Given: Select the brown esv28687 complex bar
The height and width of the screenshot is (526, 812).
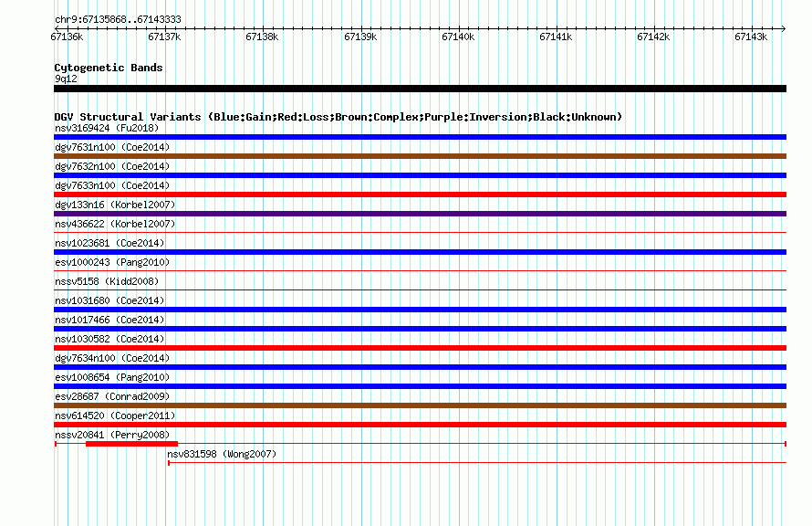Looking at the screenshot, I should point(420,405).
